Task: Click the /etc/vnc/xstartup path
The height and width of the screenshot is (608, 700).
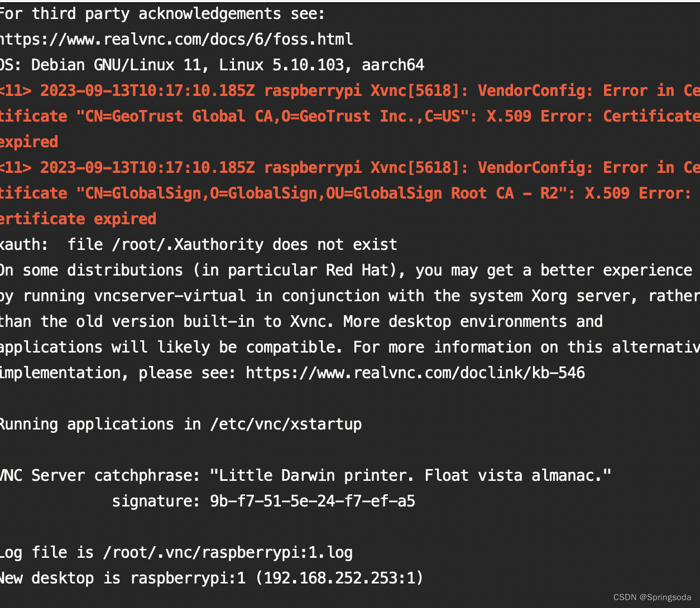Action: [286, 424]
